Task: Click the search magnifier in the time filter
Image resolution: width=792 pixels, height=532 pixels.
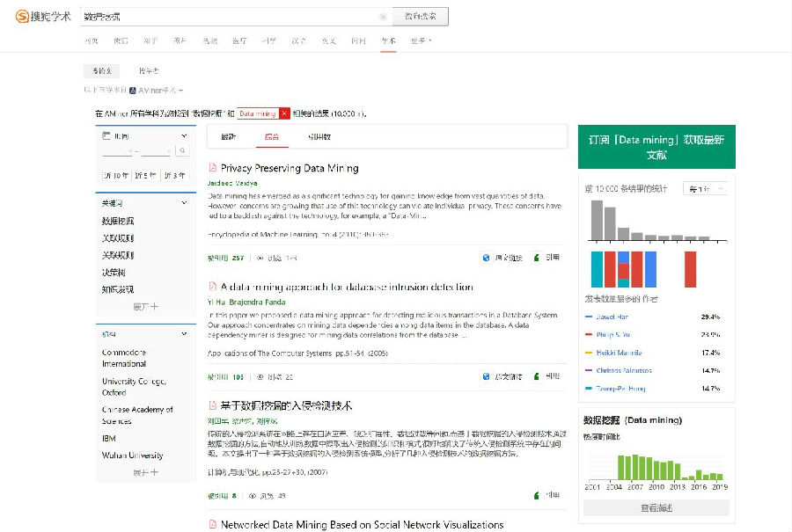Action: 182,152
